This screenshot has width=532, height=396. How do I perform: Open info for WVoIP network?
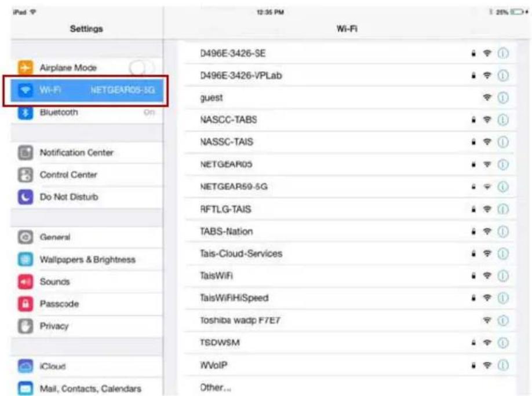click(x=503, y=365)
